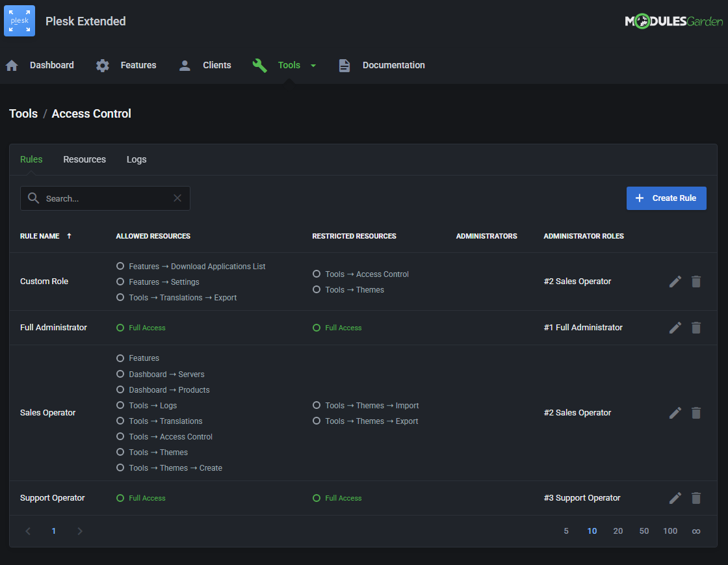The width and height of the screenshot is (728, 565).
Task: Click the Tools wrench icon
Action: coord(259,66)
